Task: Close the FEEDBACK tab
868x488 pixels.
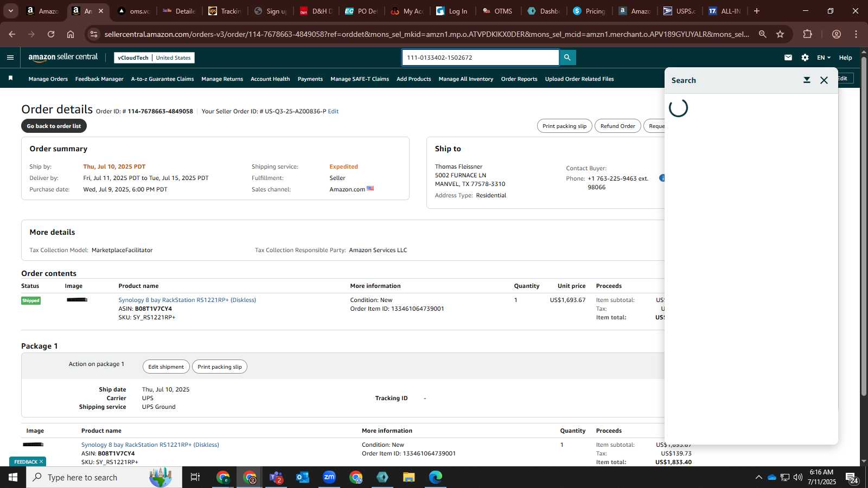Action: pos(41,462)
